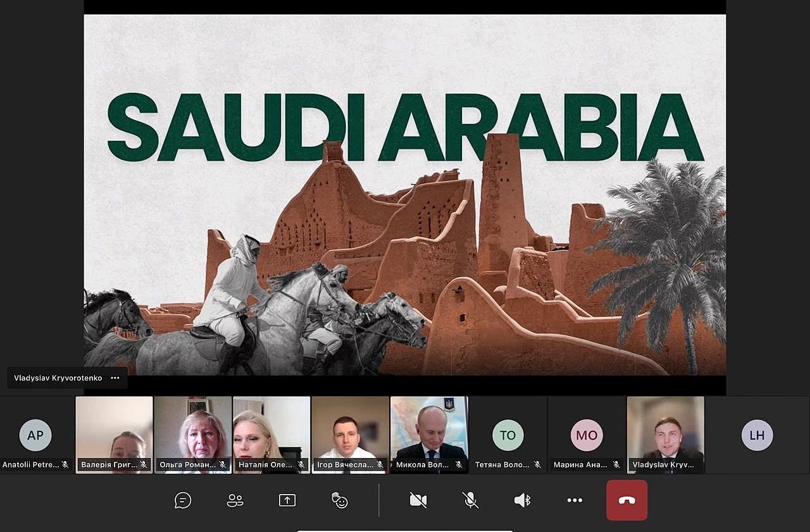The image size is (810, 532).
Task: Open the meeting chat
Action: coord(183,500)
